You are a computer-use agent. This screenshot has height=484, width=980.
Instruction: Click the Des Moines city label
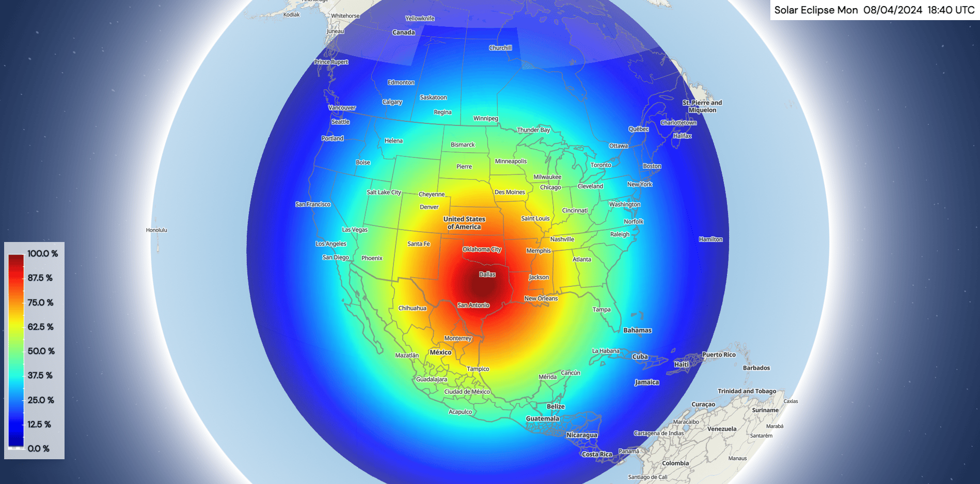pos(510,192)
